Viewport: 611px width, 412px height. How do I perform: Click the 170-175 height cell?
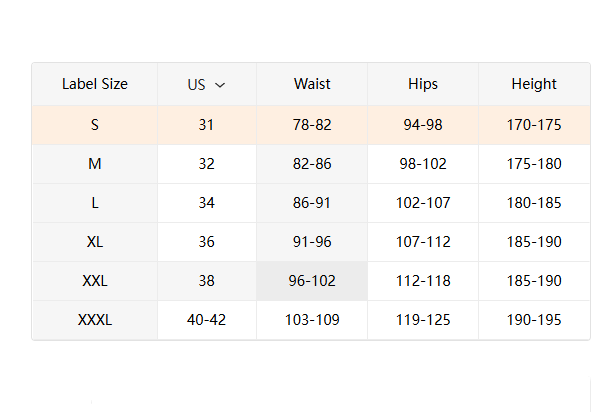tap(534, 125)
